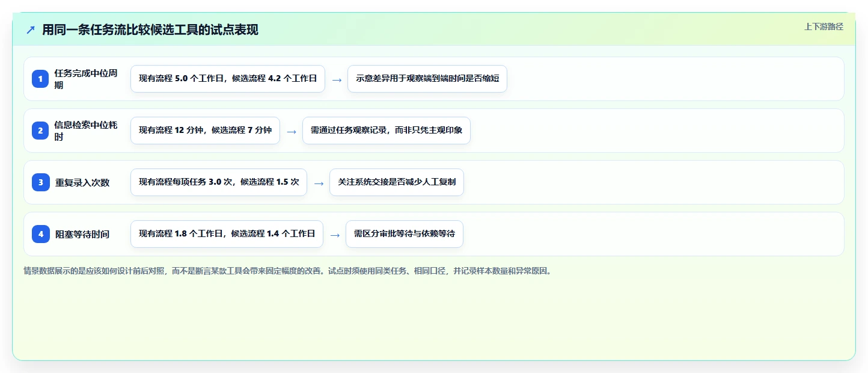Click box 现有流程 12 分钟，候选流程 7 分钟
Image resolution: width=868 pixels, height=373 pixels.
[205, 131]
